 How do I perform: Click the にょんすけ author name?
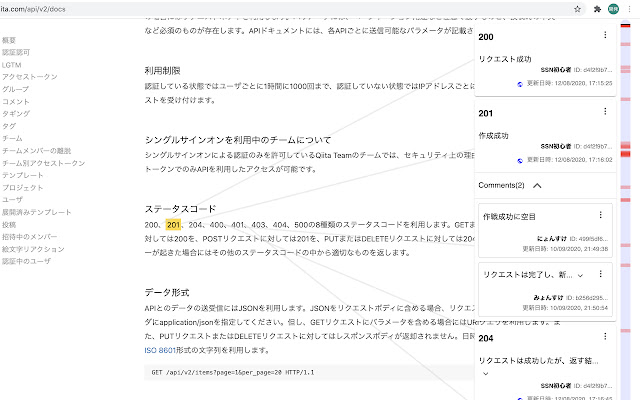tap(552, 238)
